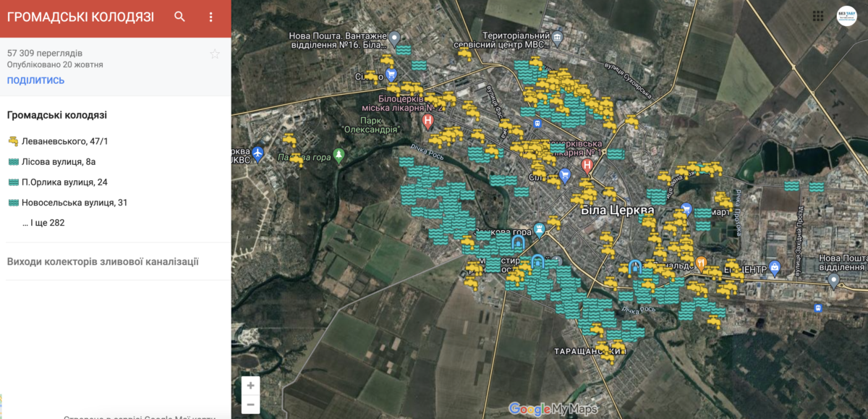Click the '57 309 переглядів' views text

pos(45,53)
